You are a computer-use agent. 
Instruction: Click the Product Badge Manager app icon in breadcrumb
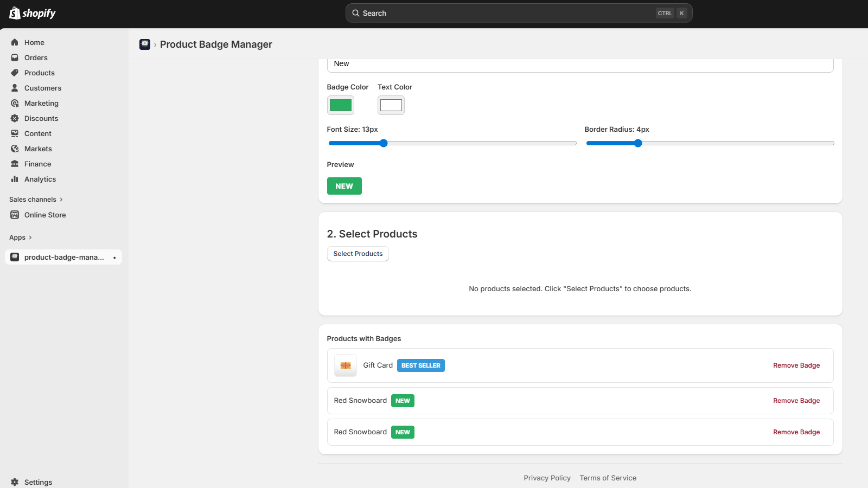145,44
